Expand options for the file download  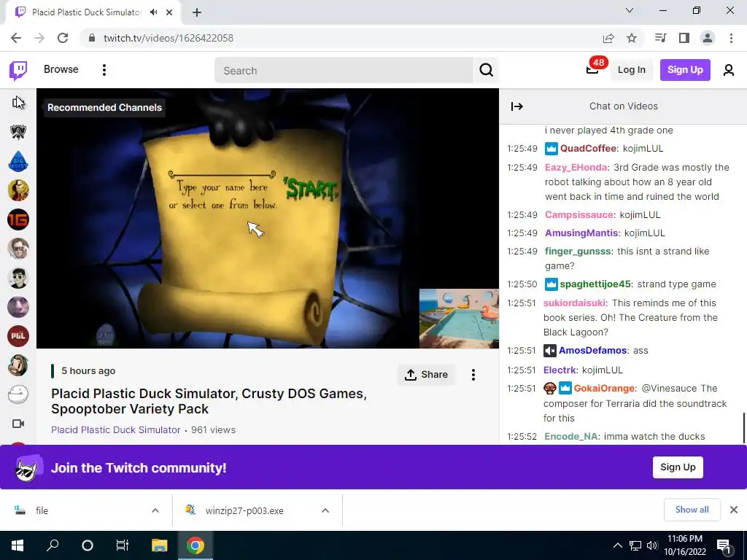155,510
